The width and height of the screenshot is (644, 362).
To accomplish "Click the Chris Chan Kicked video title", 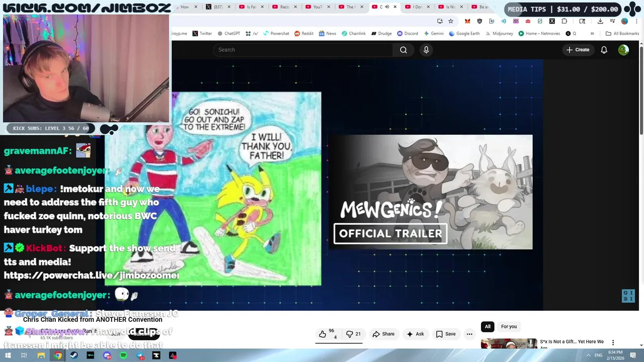I will tap(93, 319).
